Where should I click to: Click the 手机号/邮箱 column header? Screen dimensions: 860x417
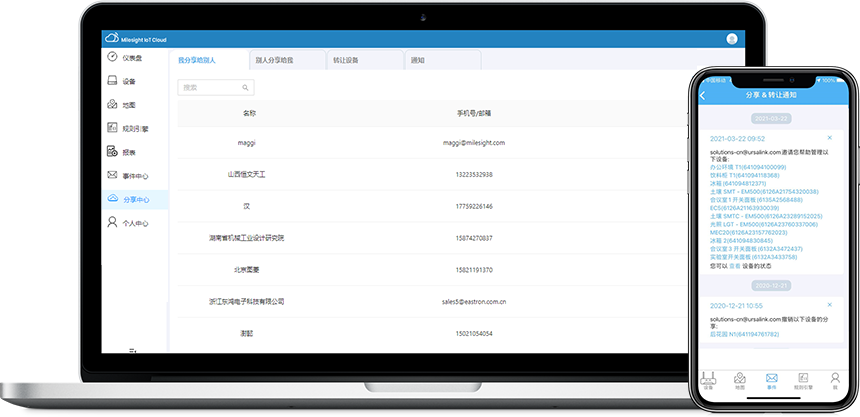click(474, 114)
